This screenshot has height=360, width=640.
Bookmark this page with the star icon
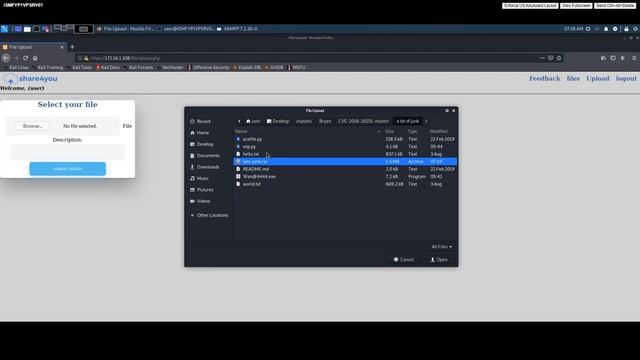559,58
